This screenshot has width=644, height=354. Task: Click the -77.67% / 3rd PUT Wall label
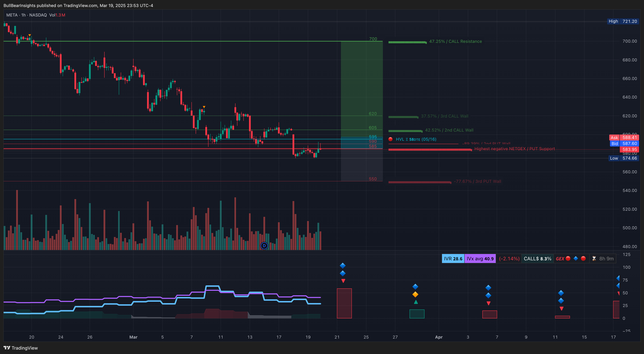477,181
